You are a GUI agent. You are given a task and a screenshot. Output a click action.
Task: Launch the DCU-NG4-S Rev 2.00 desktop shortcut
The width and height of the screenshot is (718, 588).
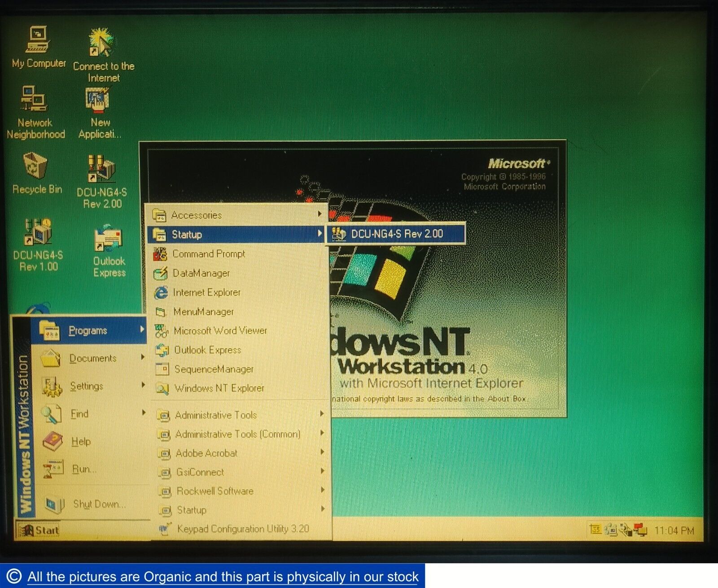point(102,182)
